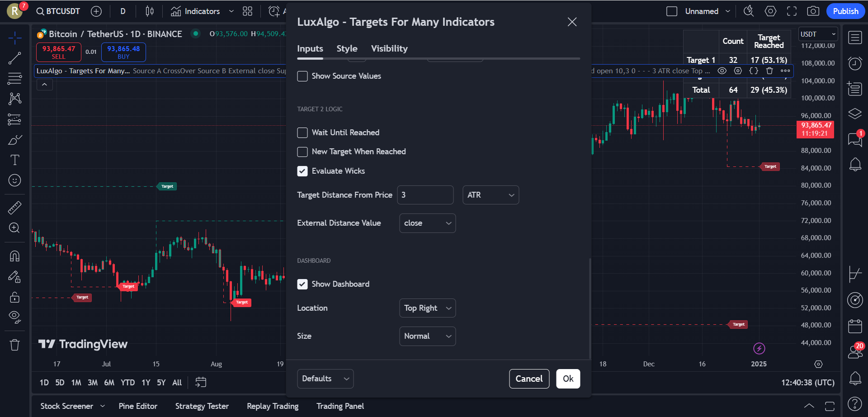The width and height of the screenshot is (868, 417).
Task: Open the ATR distance unit dropdown
Action: click(491, 195)
